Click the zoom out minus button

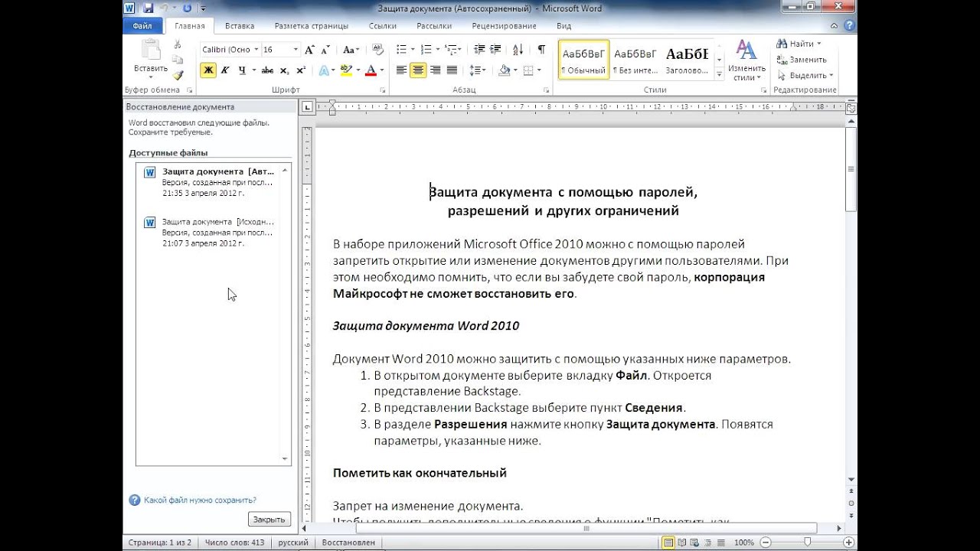767,543
